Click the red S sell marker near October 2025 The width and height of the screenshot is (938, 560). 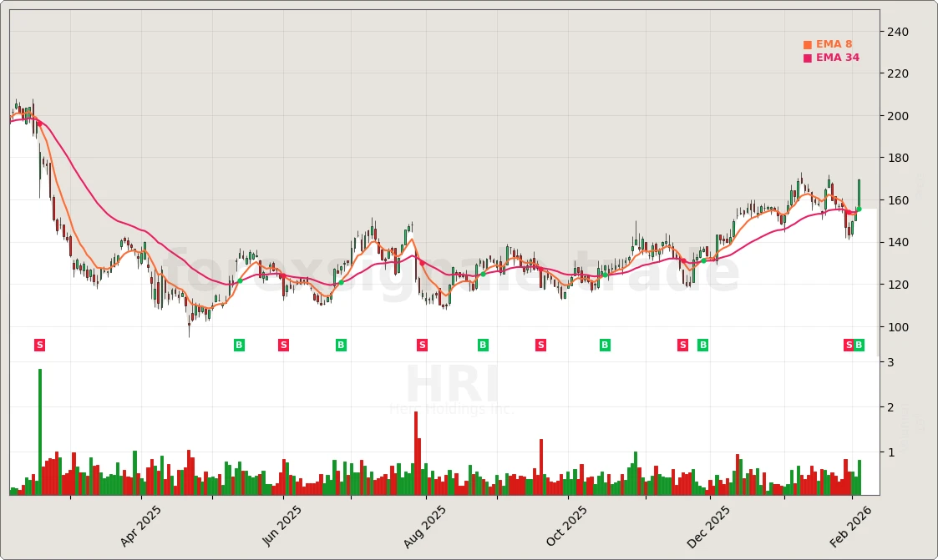(x=540, y=344)
